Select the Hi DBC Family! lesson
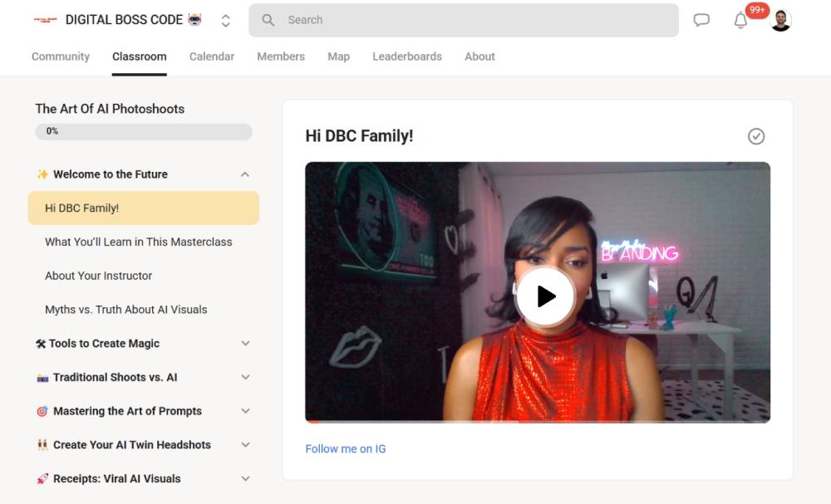 pyautogui.click(x=144, y=208)
